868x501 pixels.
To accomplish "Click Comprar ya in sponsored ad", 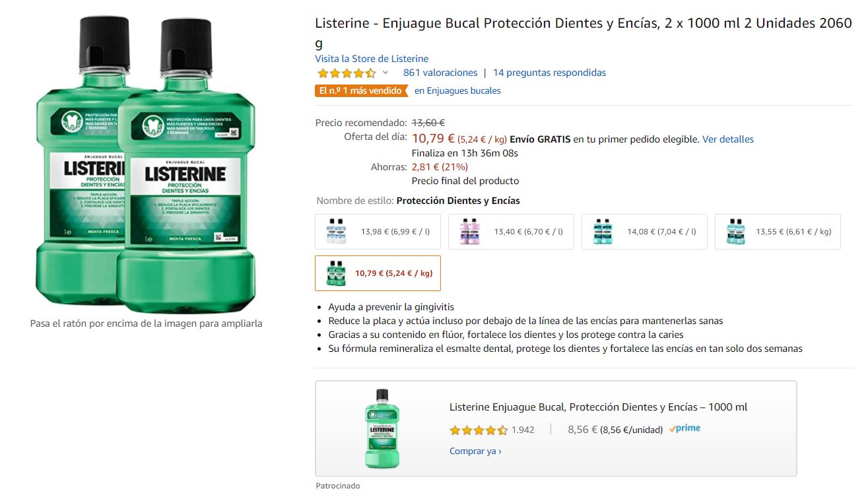I will click(475, 451).
